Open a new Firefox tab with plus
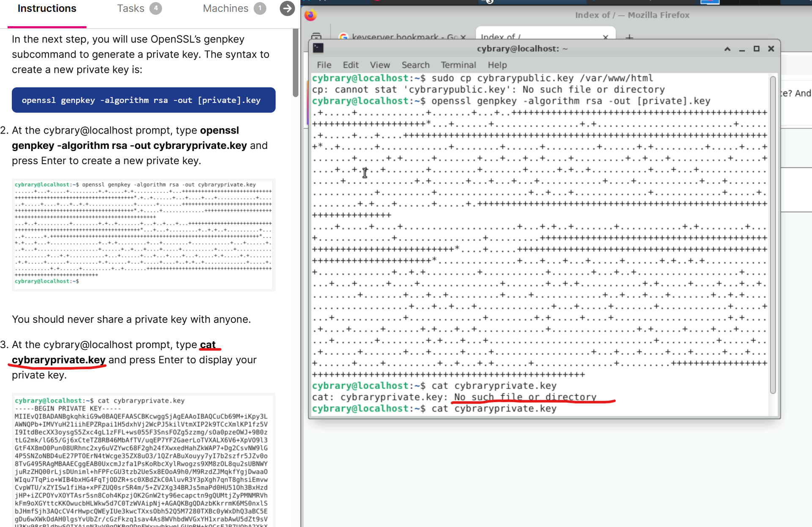812x527 pixels. 629,37
